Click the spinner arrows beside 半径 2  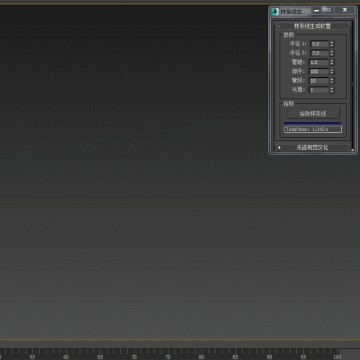(x=332, y=53)
